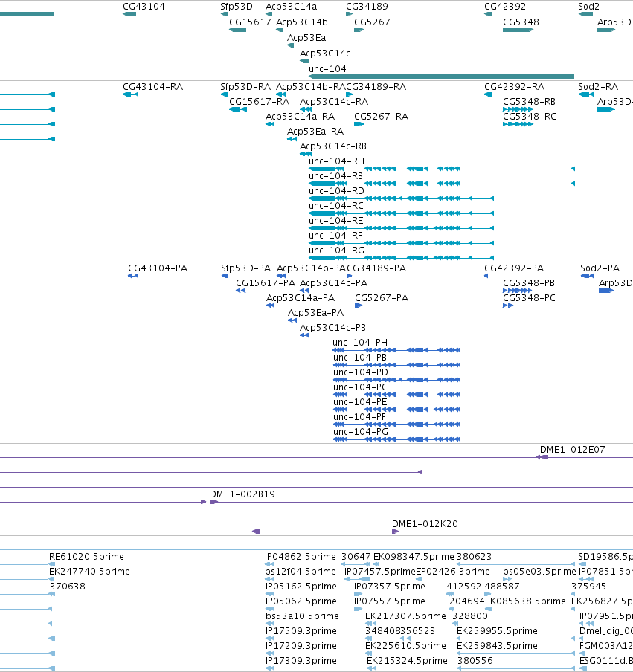
Task: Select the CG43104-RA transcript label
Action: coord(152,86)
